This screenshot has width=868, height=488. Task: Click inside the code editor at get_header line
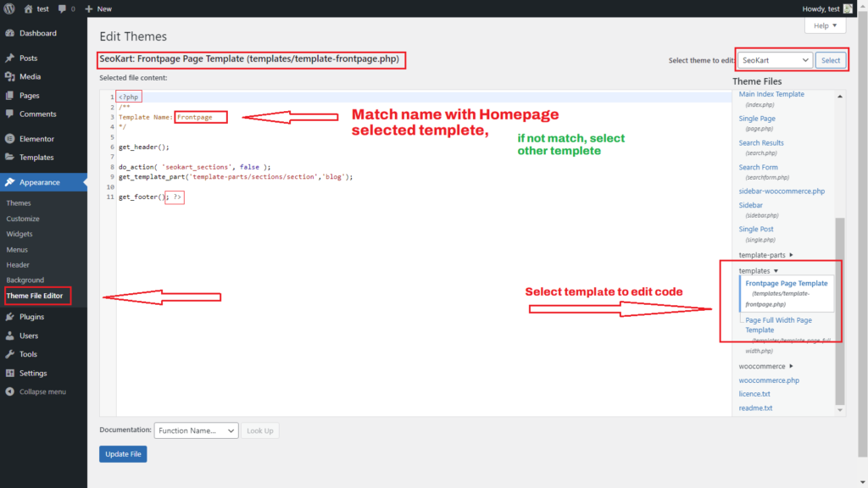tap(143, 147)
